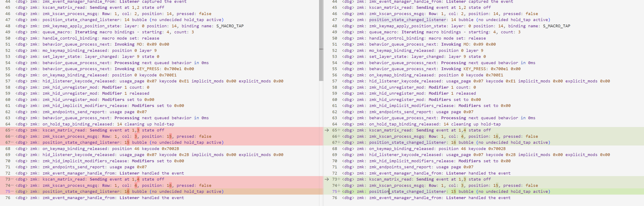Click line number 73 in the added right block
Screen dimensions: 644x206
pyautogui.click(x=335, y=179)
